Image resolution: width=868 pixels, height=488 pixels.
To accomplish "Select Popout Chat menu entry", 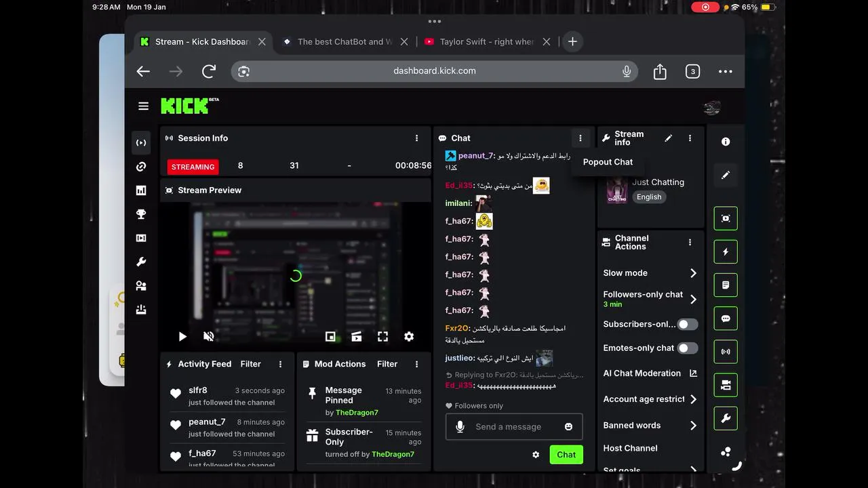I will coord(608,162).
